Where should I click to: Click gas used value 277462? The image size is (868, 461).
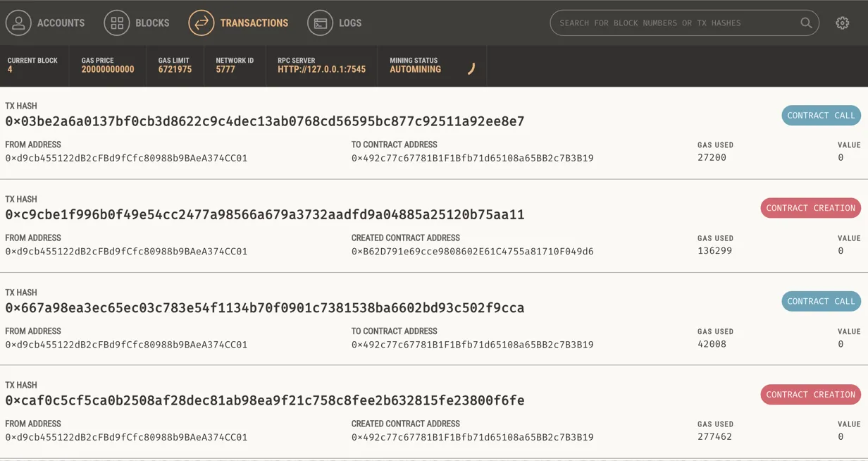714,437
